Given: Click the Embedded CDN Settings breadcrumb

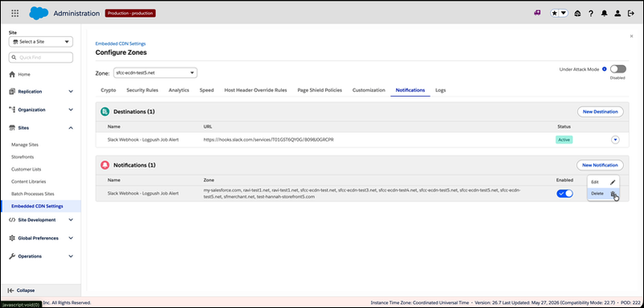Looking at the screenshot, I should tap(120, 44).
